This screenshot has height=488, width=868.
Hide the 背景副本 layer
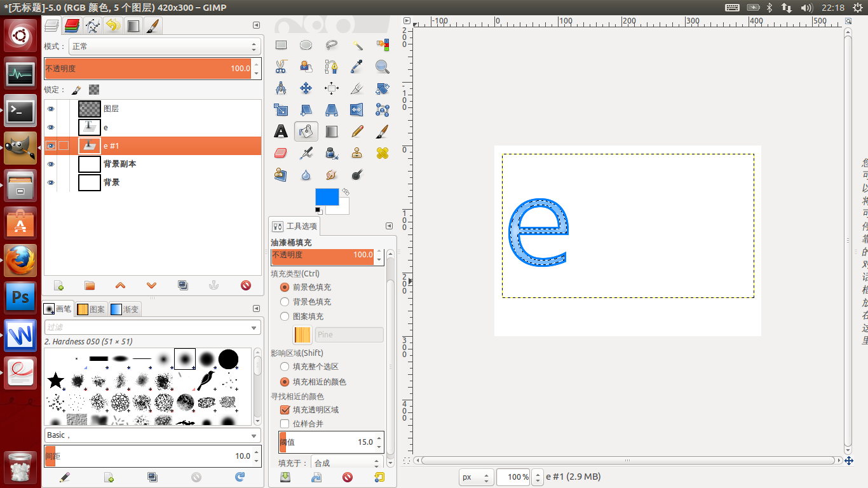tap(51, 164)
